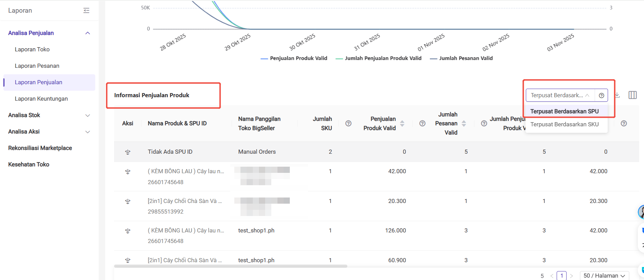Open Kesehatan Toko page
The width and height of the screenshot is (644, 280).
[29, 165]
